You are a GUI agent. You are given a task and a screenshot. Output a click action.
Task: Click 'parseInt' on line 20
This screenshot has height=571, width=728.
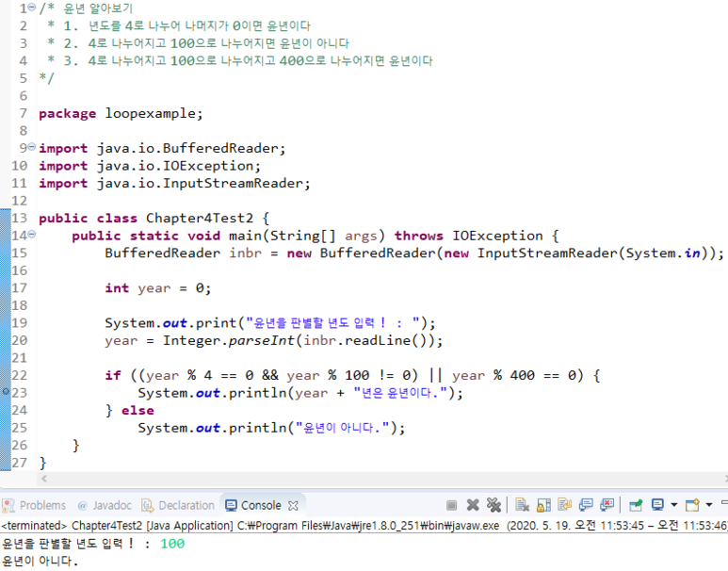coord(262,340)
